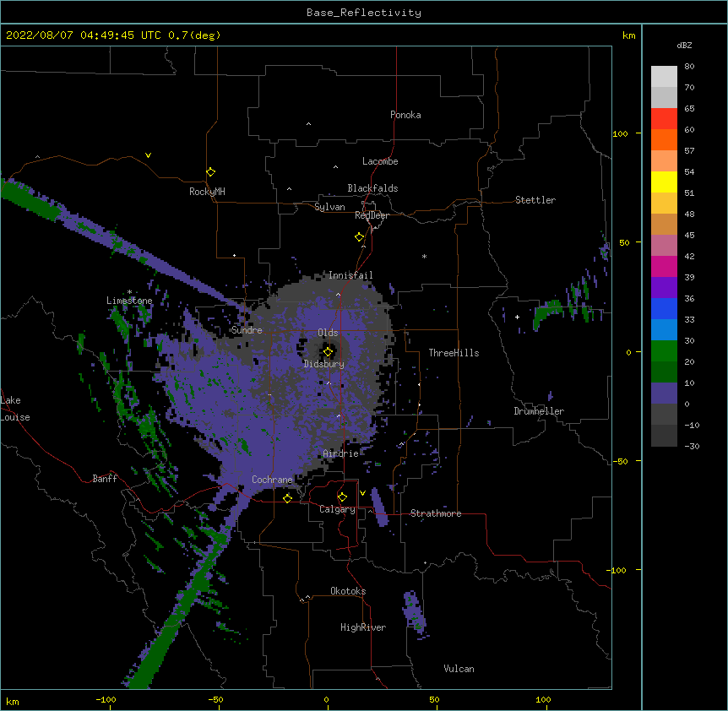Click the magenta 42 dBZ legend swatch
Image resolution: width=728 pixels, height=711 pixels.
tap(664, 266)
